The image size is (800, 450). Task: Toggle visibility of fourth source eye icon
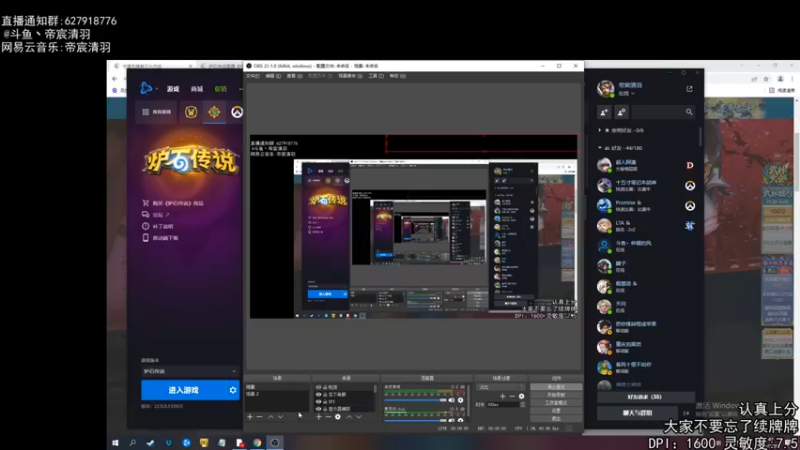click(x=318, y=409)
